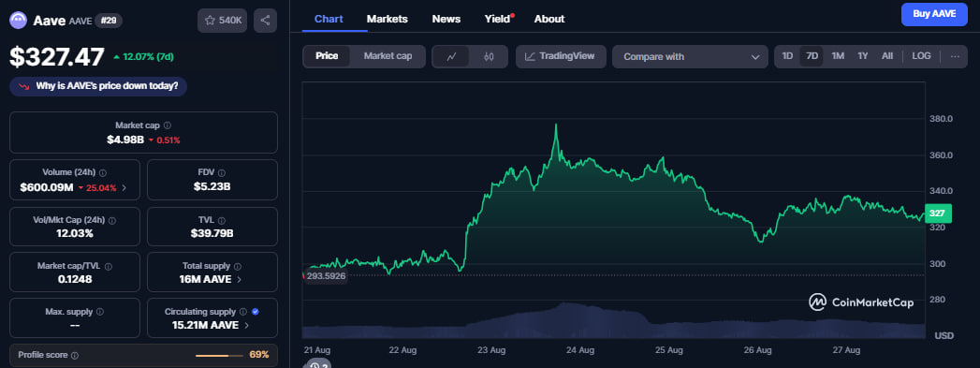
Task: Switch to line chart icon
Action: (451, 56)
